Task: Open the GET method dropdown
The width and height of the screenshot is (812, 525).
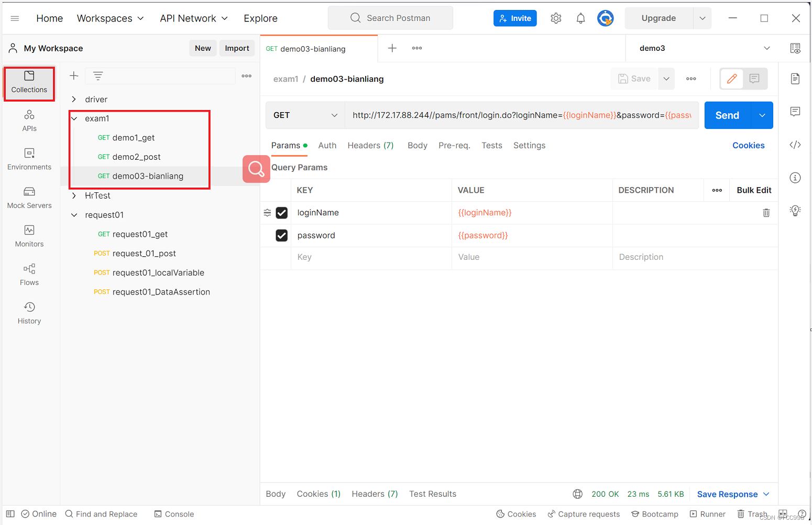Action: (x=305, y=115)
